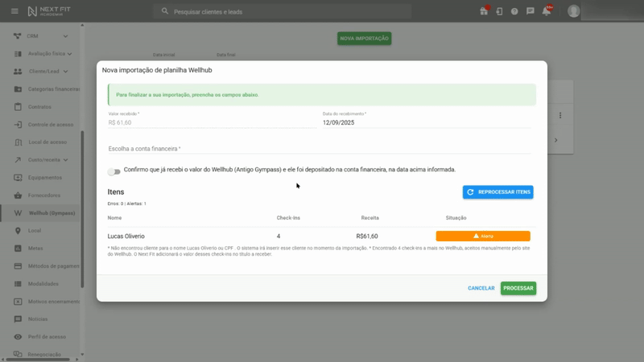
Task: Click the Equipamentos icon
Action: (18, 178)
